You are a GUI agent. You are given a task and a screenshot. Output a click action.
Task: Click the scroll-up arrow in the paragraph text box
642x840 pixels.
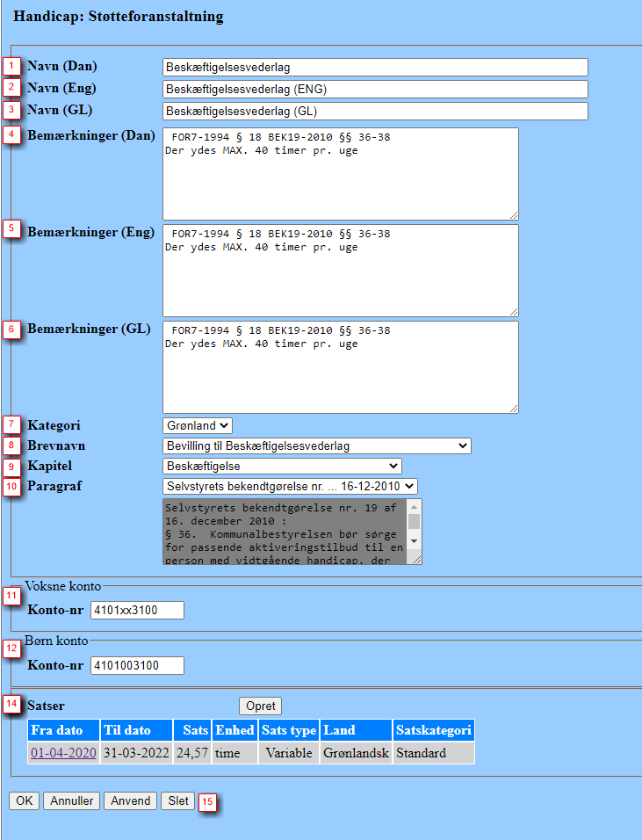[x=414, y=506]
